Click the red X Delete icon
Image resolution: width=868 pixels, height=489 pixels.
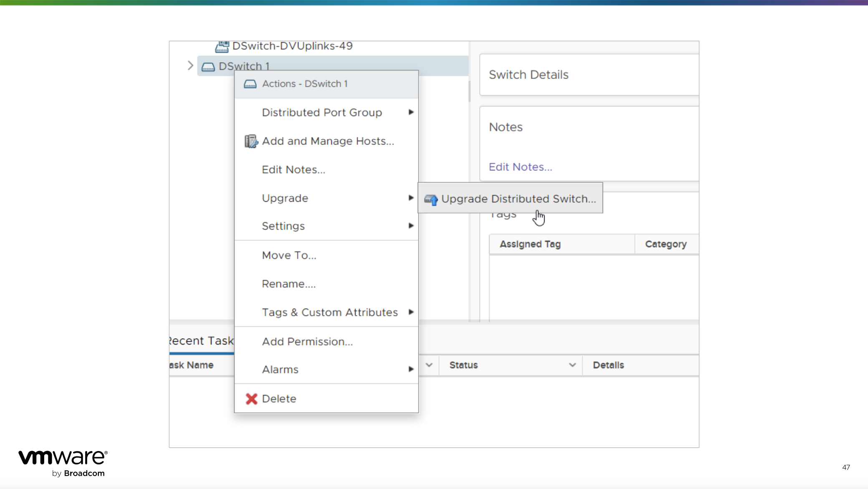click(x=251, y=399)
